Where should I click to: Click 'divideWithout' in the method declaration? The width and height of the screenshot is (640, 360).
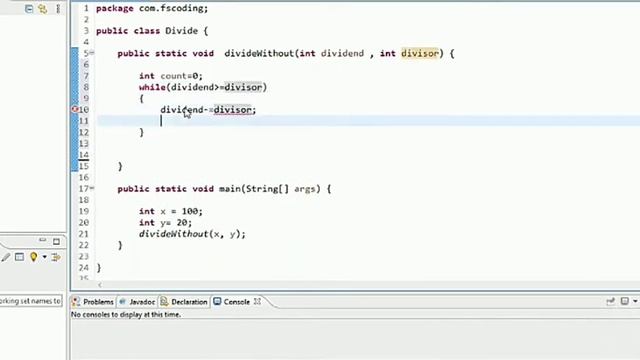[259, 53]
